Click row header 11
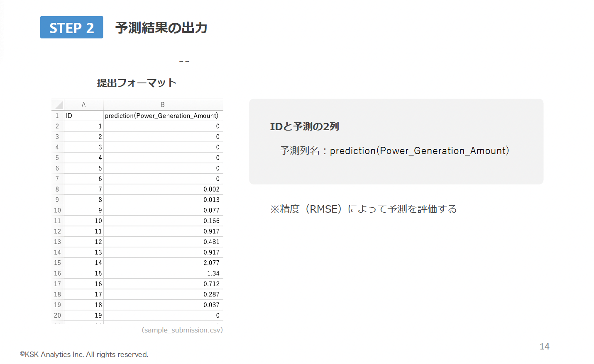This screenshot has width=594, height=364. click(x=57, y=221)
